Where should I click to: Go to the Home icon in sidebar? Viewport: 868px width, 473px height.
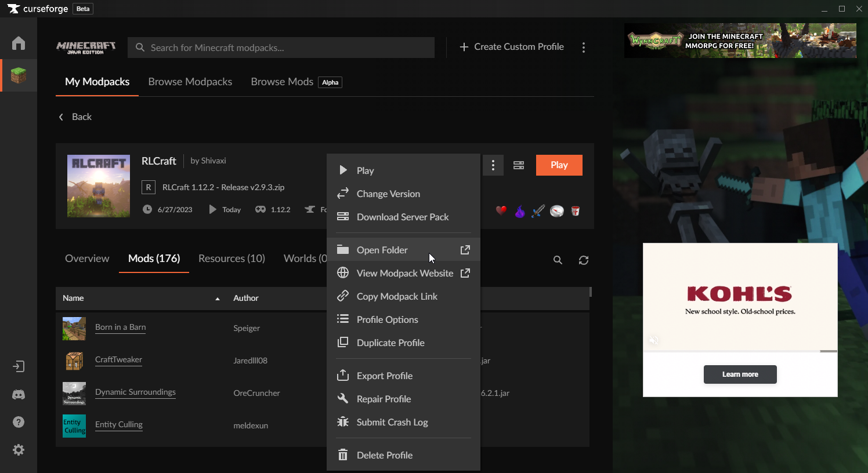tap(19, 43)
